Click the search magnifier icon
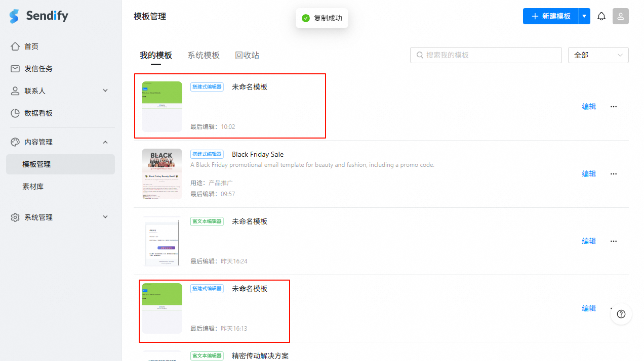The width and height of the screenshot is (644, 361). tap(420, 55)
